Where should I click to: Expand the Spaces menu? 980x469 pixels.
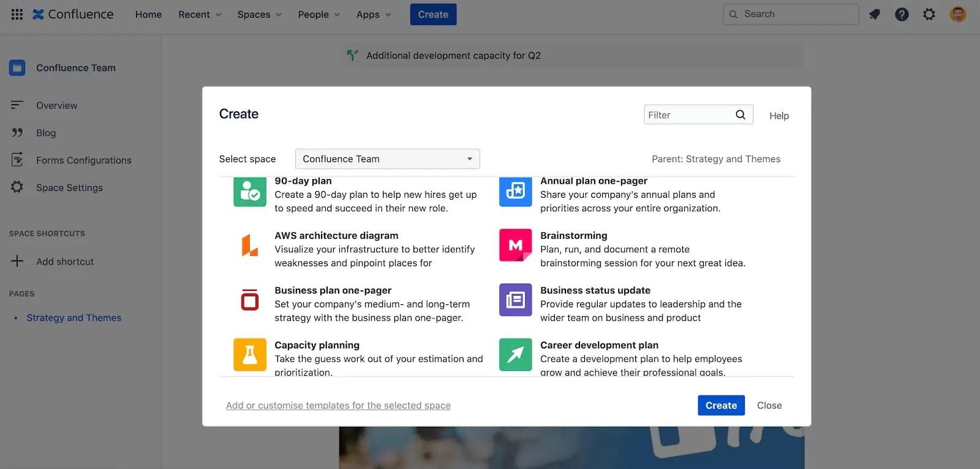click(x=260, y=14)
